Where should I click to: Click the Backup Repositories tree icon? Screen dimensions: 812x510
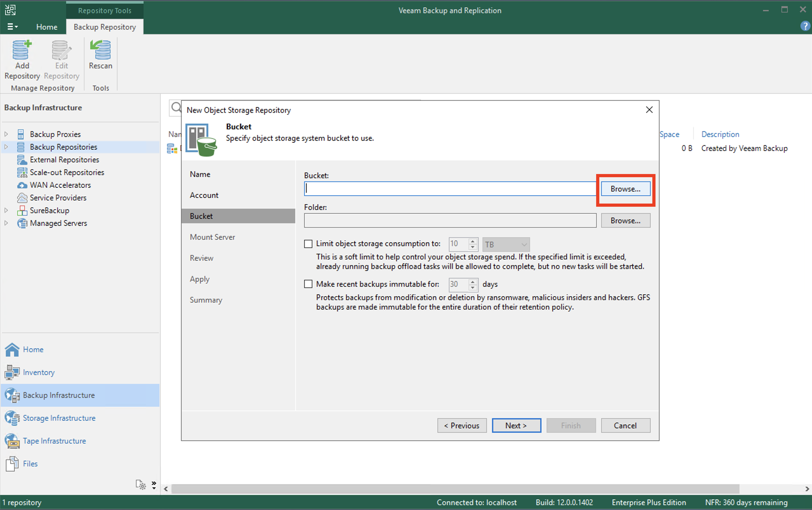coord(21,147)
